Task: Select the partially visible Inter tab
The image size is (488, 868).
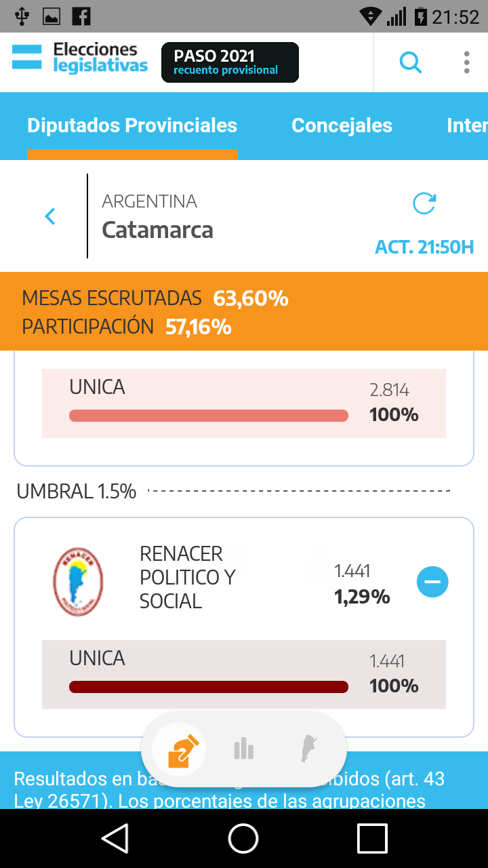Action: pos(466,126)
